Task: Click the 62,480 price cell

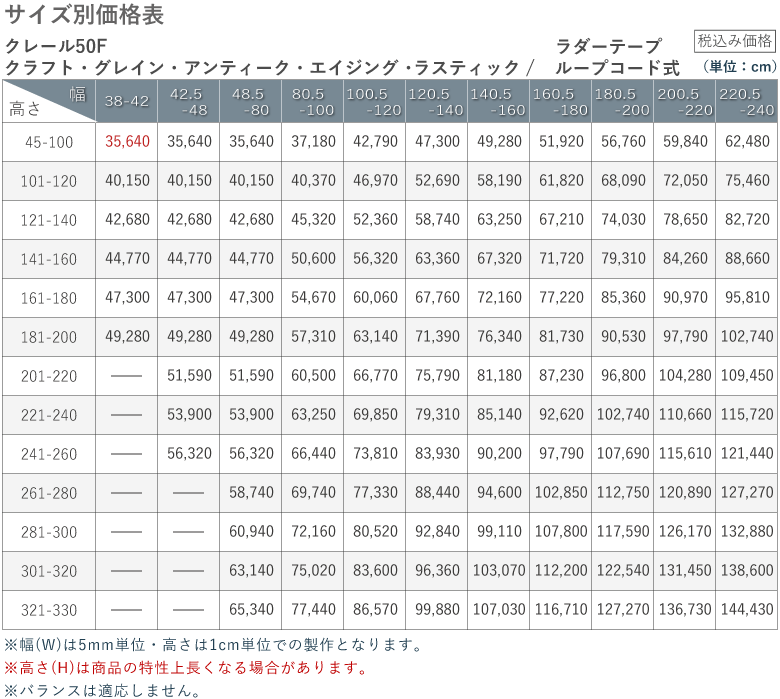Action: pos(747,142)
